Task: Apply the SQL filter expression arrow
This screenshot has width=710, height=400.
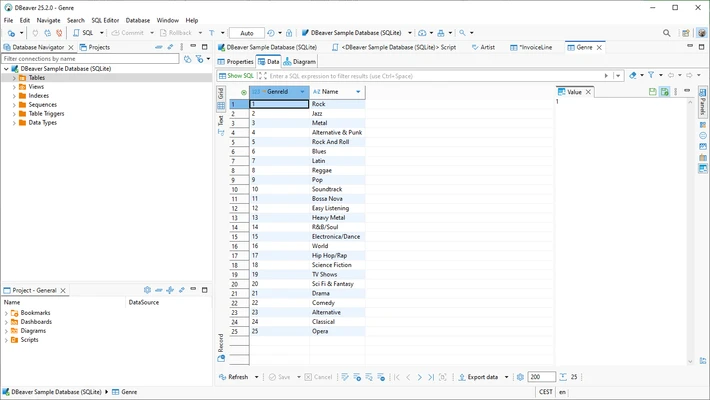Action: 606,76
